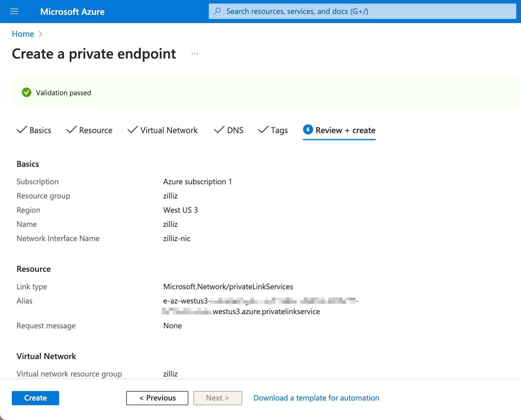Switch to the Basics tab
This screenshot has height=420, width=521.
[40, 130]
